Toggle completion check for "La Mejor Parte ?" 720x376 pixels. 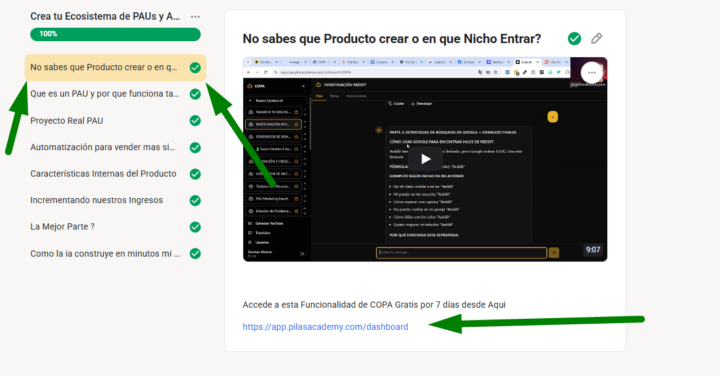[195, 227]
